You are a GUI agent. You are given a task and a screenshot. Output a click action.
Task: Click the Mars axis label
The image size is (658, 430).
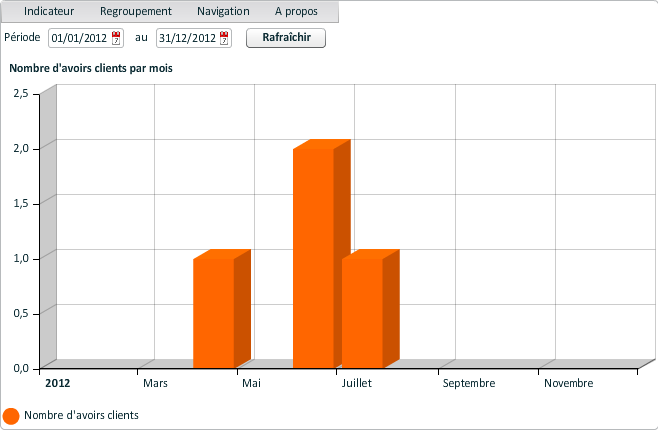coord(155,383)
